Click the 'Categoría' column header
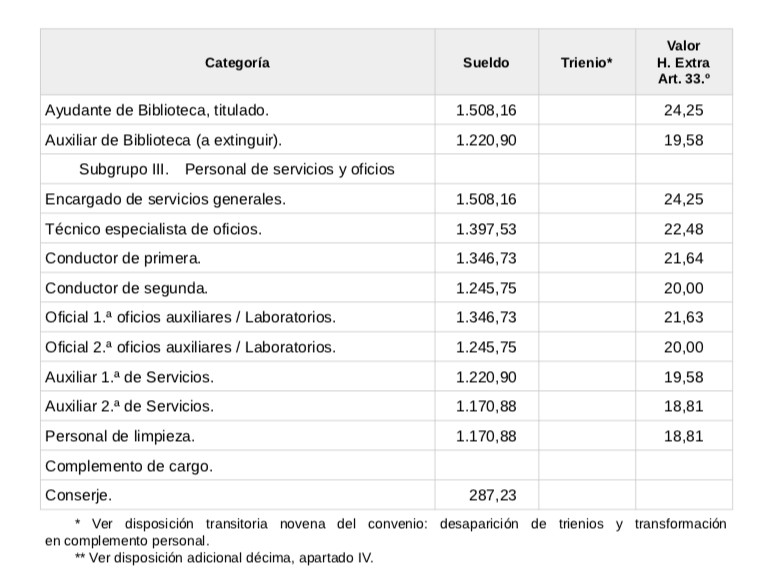The height and width of the screenshot is (580, 776). (237, 62)
